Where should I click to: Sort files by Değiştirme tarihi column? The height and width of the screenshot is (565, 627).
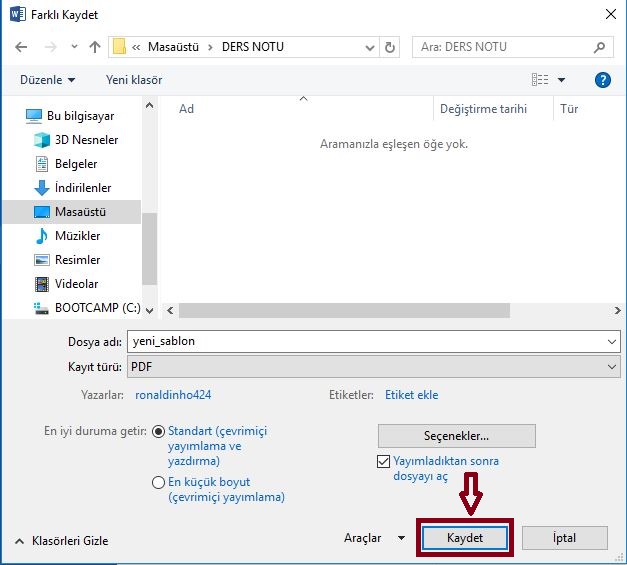pyautogui.click(x=482, y=109)
